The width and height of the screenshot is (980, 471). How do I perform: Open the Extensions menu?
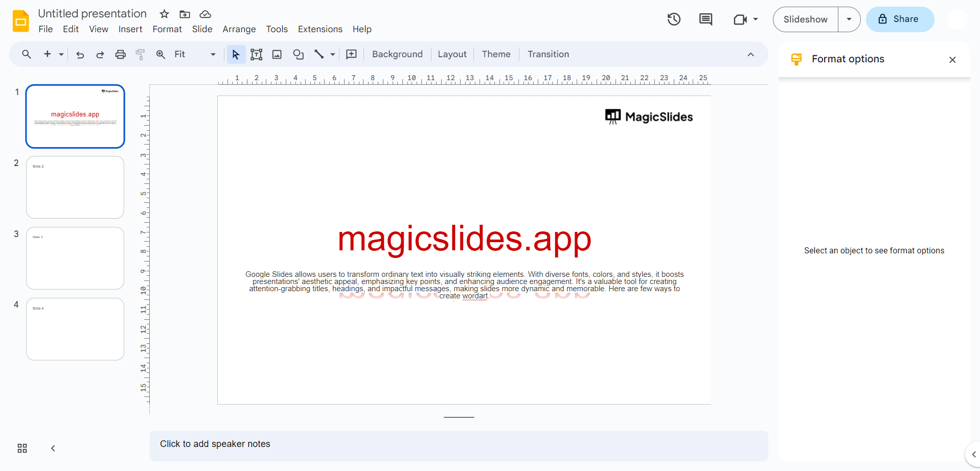pos(320,29)
